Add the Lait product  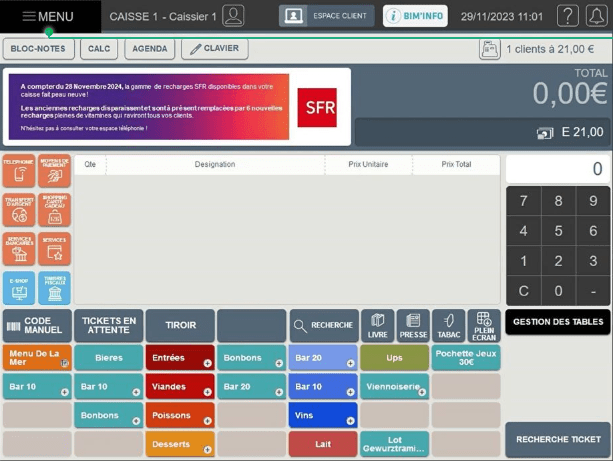coord(323,444)
